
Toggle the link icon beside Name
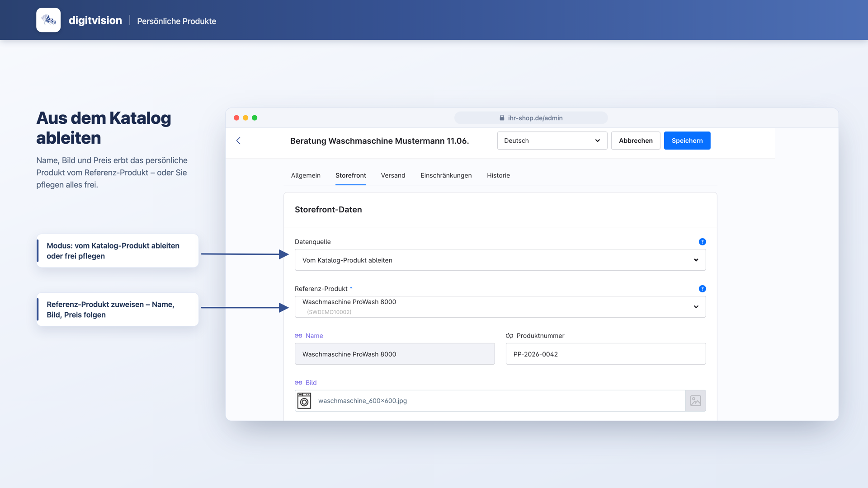(x=298, y=336)
